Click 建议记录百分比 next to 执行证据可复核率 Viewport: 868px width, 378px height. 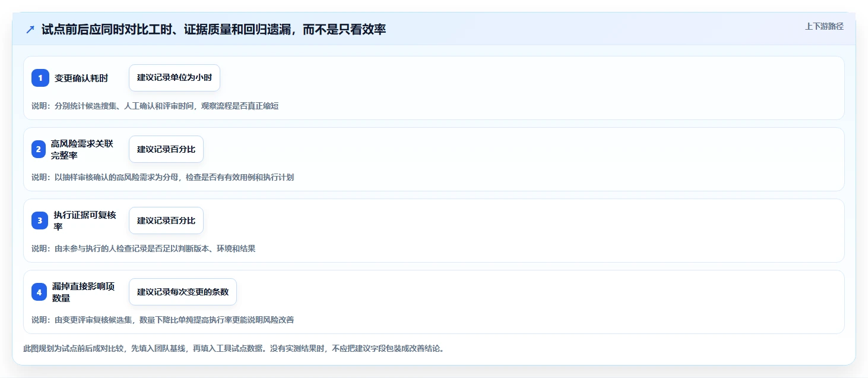[166, 220]
